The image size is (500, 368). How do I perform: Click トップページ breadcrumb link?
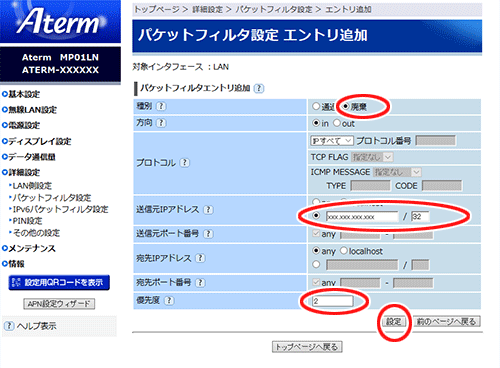point(157,10)
